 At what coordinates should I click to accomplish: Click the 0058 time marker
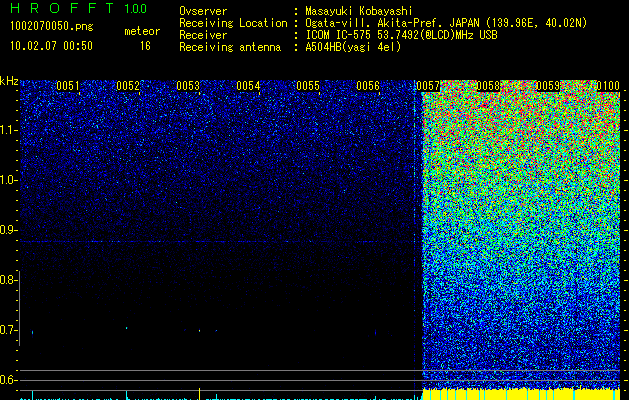point(488,86)
